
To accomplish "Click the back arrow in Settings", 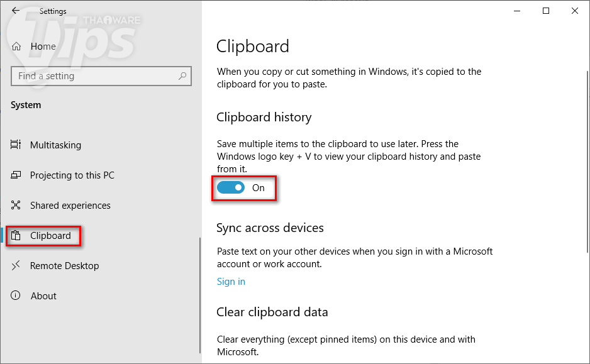I will (16, 11).
